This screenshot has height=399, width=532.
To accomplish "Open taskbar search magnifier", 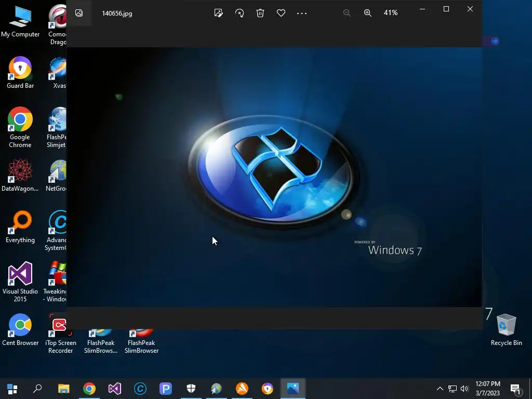I will (37, 389).
